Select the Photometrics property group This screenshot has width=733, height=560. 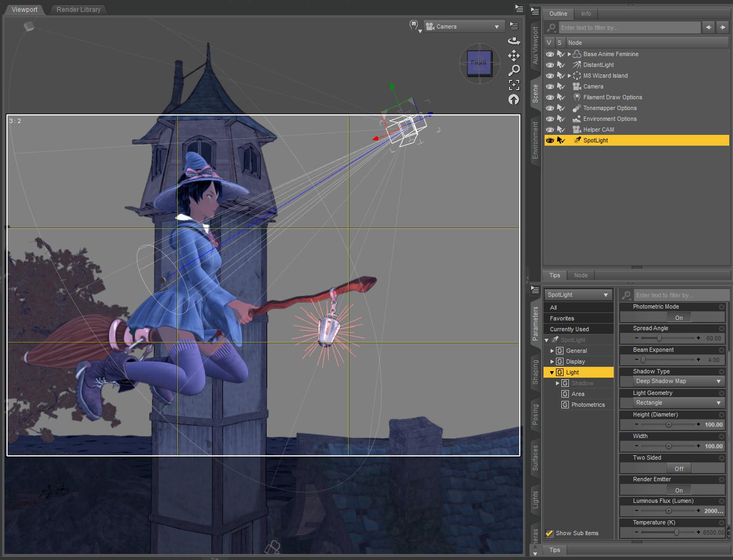click(x=588, y=405)
